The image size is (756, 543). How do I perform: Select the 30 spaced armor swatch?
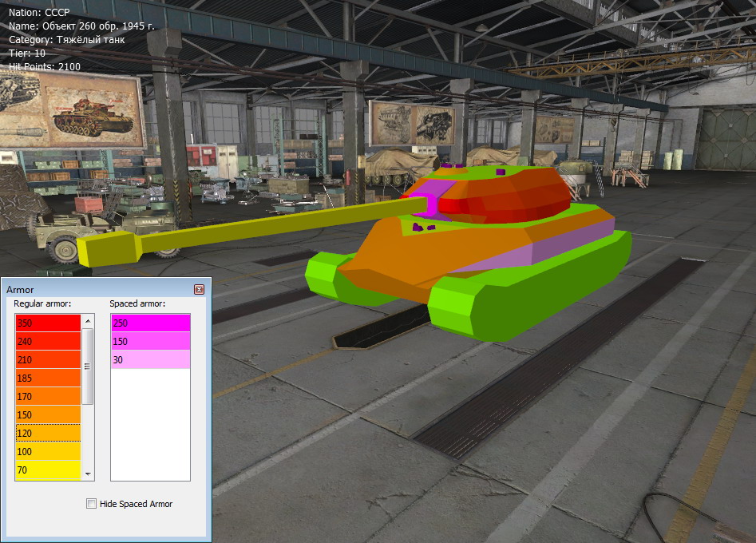pyautogui.click(x=150, y=359)
